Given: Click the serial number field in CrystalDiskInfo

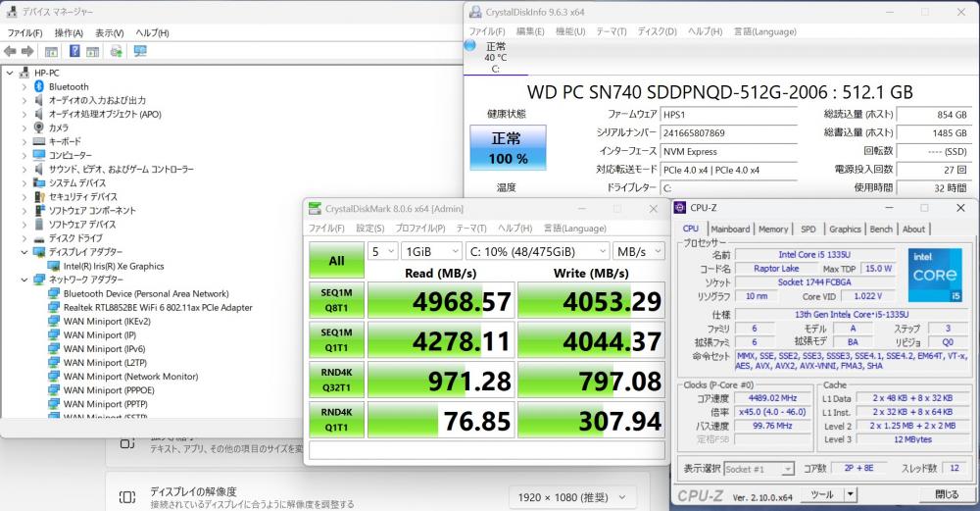Looking at the screenshot, I should tap(729, 132).
